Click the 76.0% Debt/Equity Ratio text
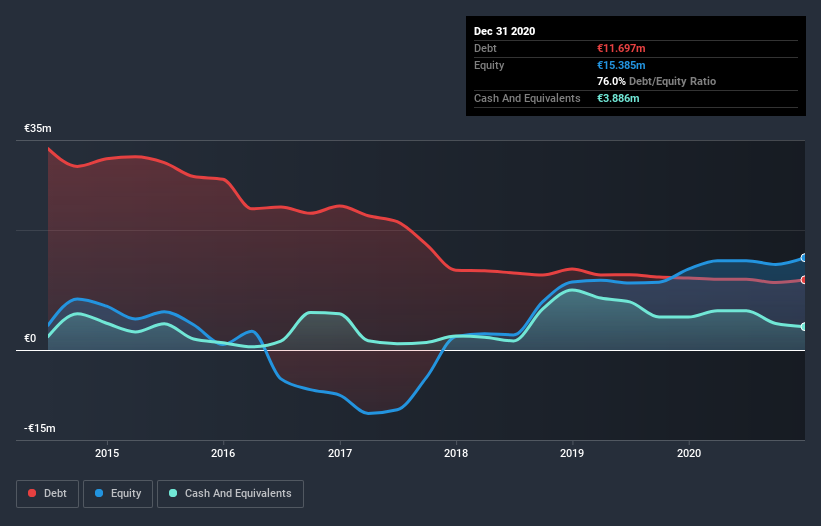The width and height of the screenshot is (821, 526). coord(657,82)
